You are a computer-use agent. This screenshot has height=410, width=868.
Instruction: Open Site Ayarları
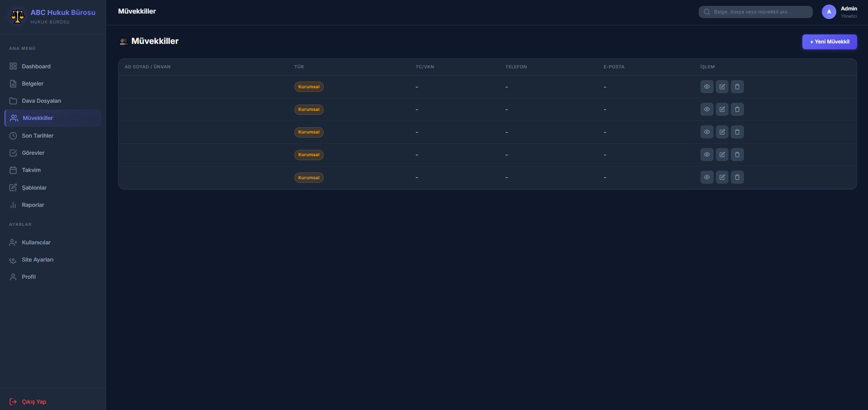click(53, 260)
